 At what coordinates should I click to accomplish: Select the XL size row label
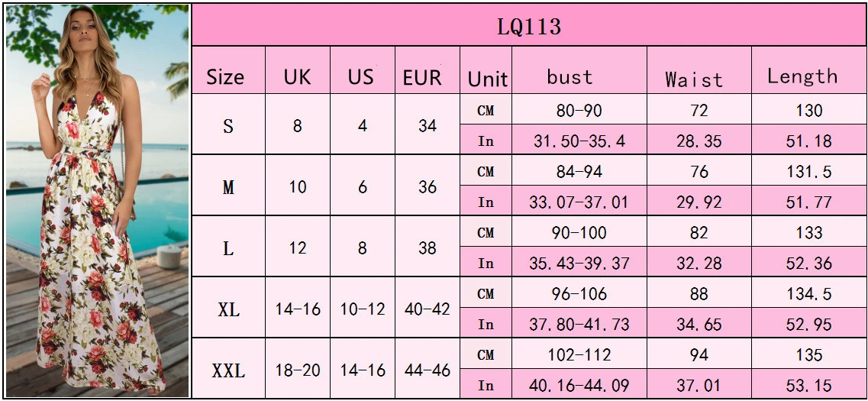coord(228,309)
